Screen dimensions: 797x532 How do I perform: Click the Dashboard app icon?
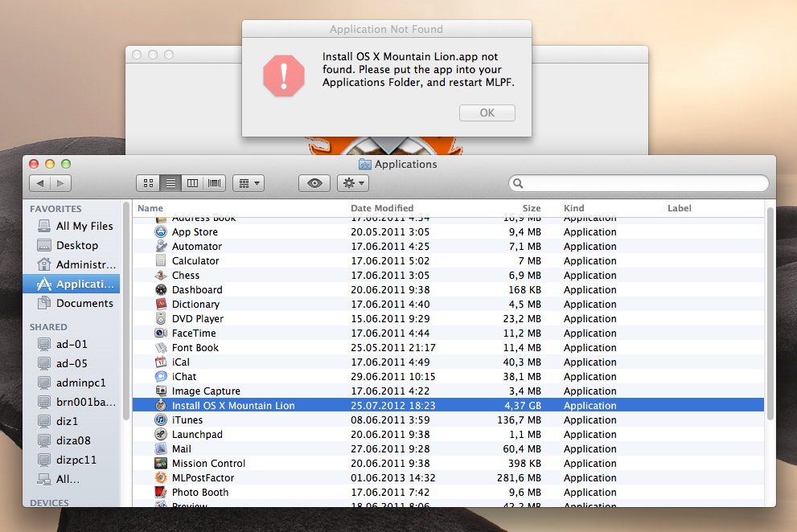point(161,289)
